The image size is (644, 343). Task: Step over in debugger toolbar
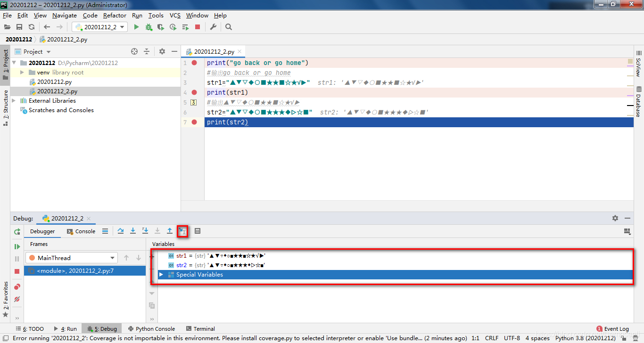(x=121, y=231)
